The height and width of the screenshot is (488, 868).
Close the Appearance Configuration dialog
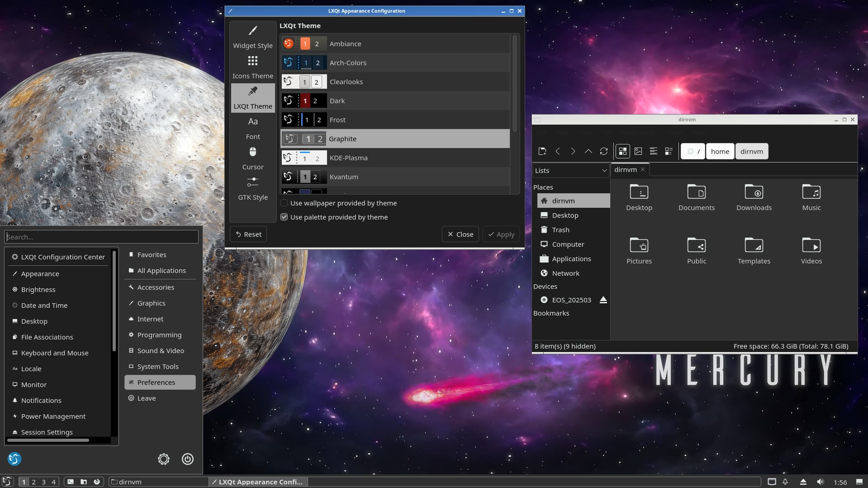tap(460, 234)
